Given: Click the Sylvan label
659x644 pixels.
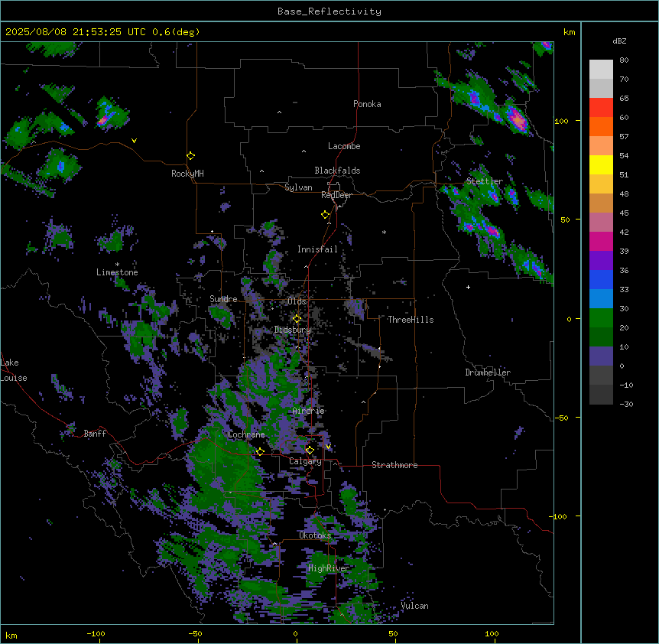Looking at the screenshot, I should pyautogui.click(x=298, y=187).
